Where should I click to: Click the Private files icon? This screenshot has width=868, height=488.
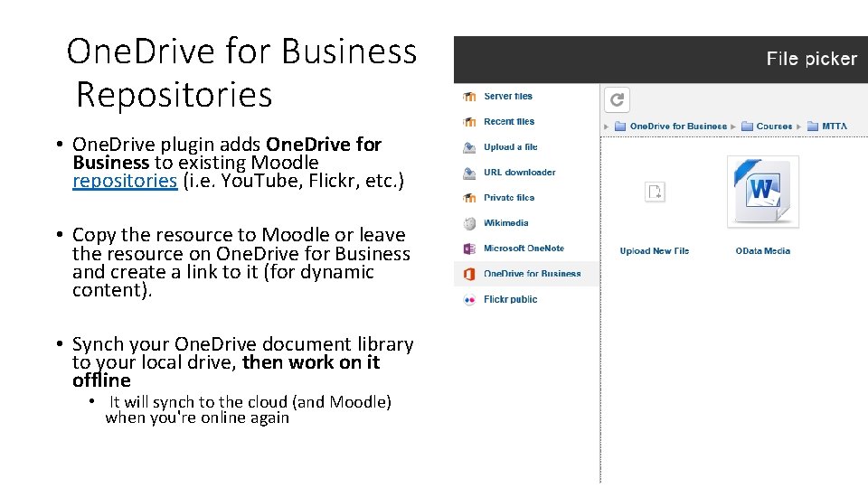(469, 198)
